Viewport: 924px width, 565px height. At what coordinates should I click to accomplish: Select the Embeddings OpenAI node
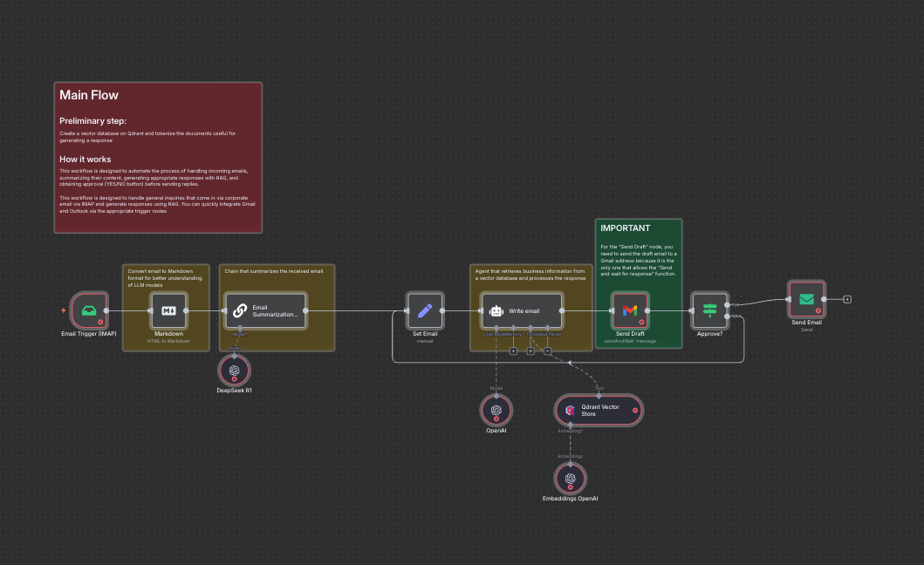pos(570,479)
